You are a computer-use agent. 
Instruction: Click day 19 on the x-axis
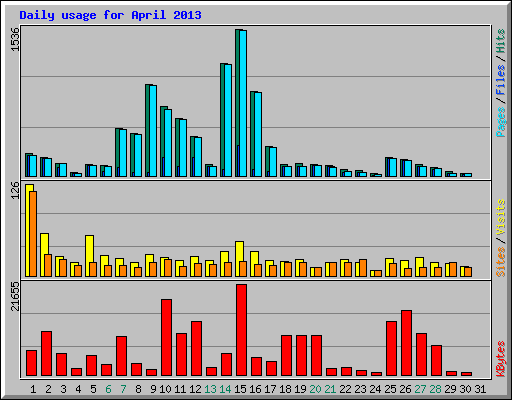tap(300, 389)
